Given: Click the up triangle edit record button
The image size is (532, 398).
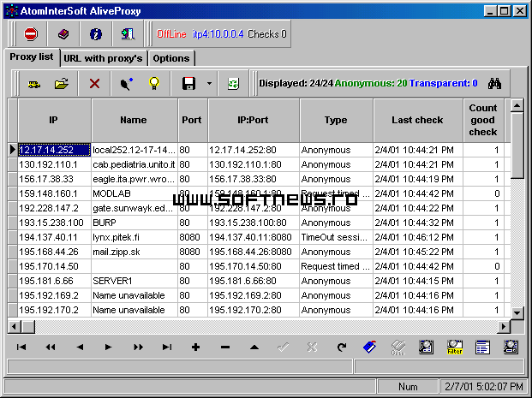Looking at the screenshot, I should [x=254, y=348].
